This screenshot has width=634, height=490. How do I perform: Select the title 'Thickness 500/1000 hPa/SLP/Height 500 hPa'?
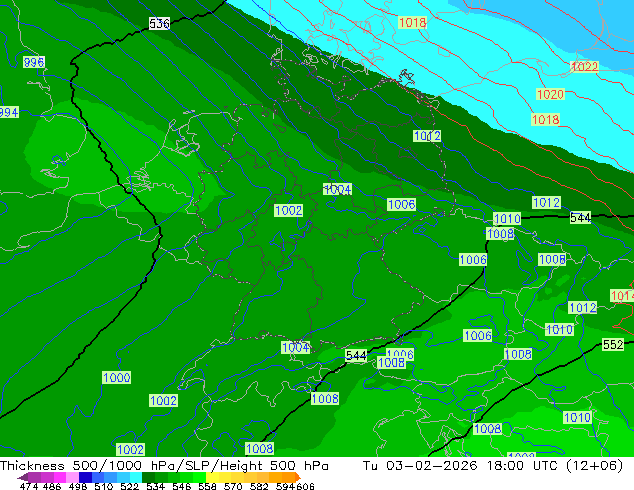tap(164, 466)
